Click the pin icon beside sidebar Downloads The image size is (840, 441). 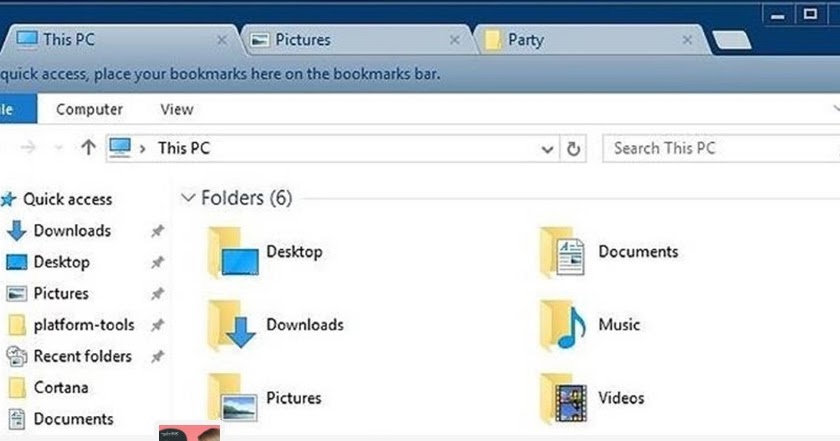pos(157,231)
